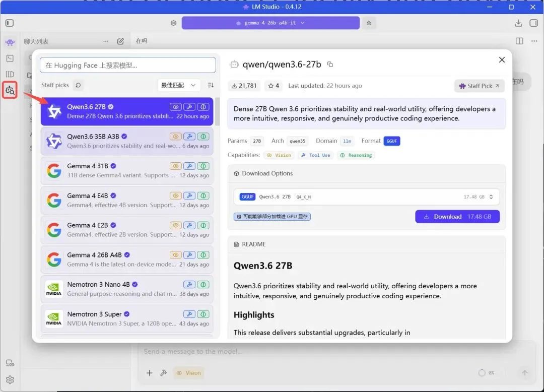
Task: Open model settings gear beside the model selector
Action: (173, 23)
